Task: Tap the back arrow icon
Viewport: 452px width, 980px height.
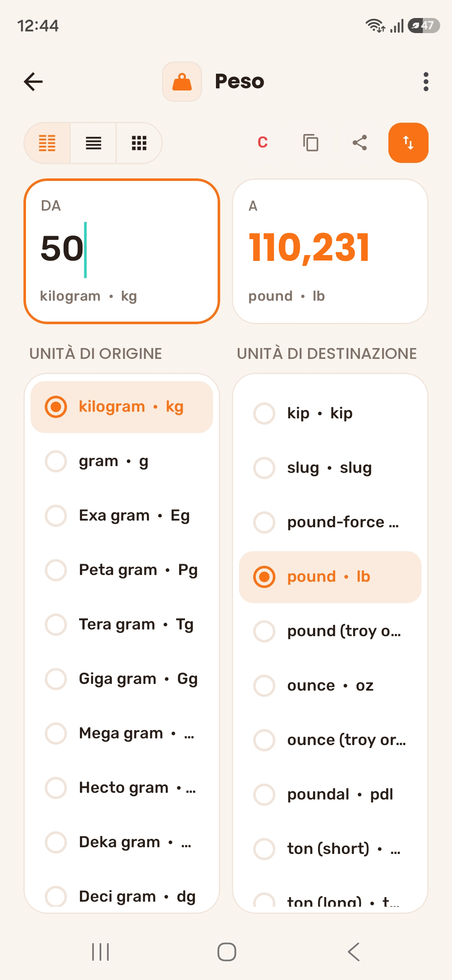Action: click(33, 82)
